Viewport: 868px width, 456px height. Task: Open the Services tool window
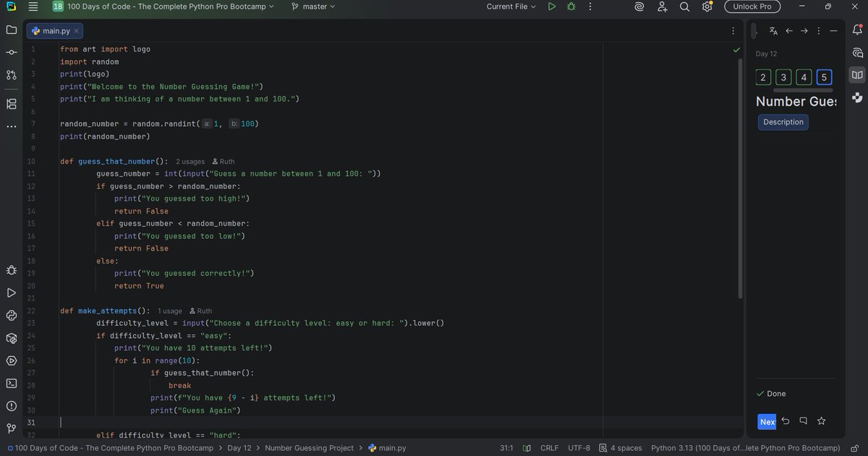[x=11, y=360]
